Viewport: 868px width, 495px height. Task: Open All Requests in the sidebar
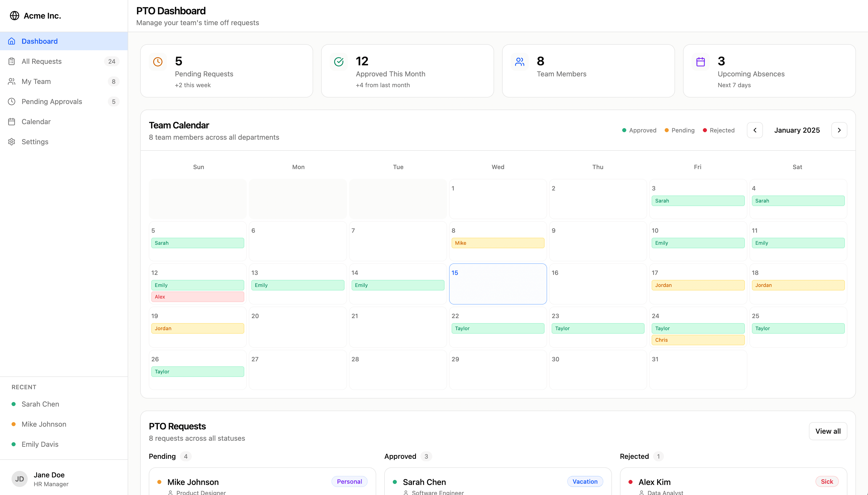tap(64, 61)
